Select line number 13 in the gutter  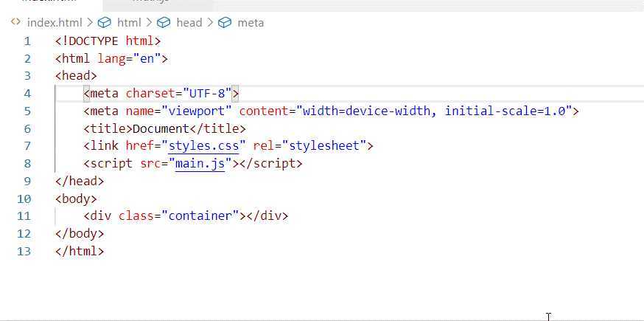(x=24, y=251)
